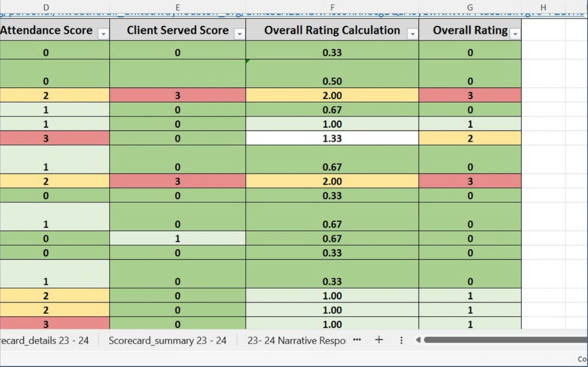Screen dimensions: 588x367
Task: Switch to the 23- 24 Narrative Respo tab
Action: [x=296, y=341]
